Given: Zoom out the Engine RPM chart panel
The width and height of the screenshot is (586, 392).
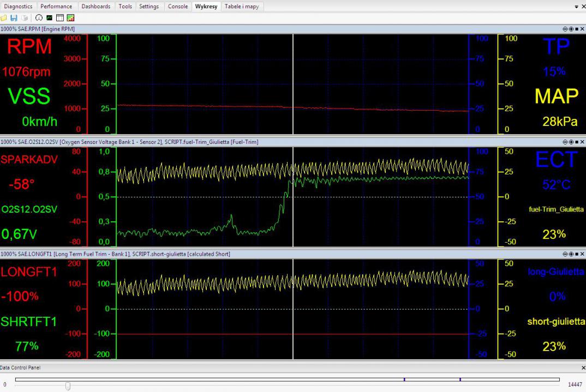Looking at the screenshot, I should (x=565, y=28).
